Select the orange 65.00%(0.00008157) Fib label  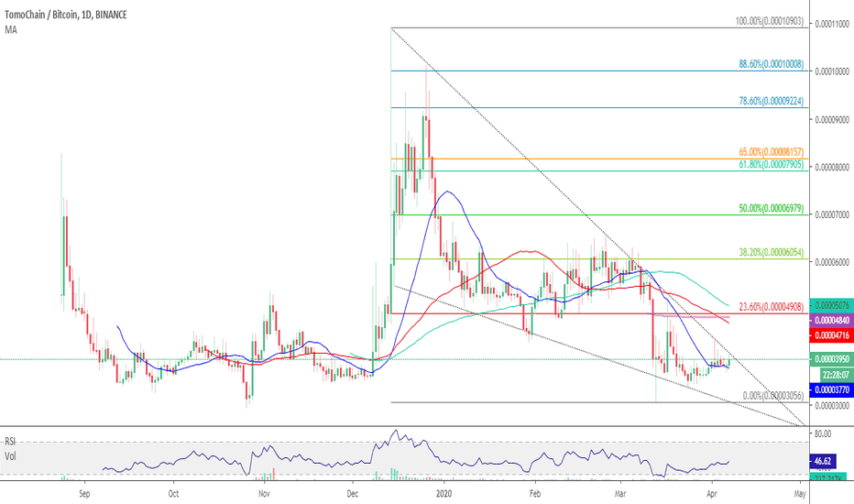click(x=771, y=152)
